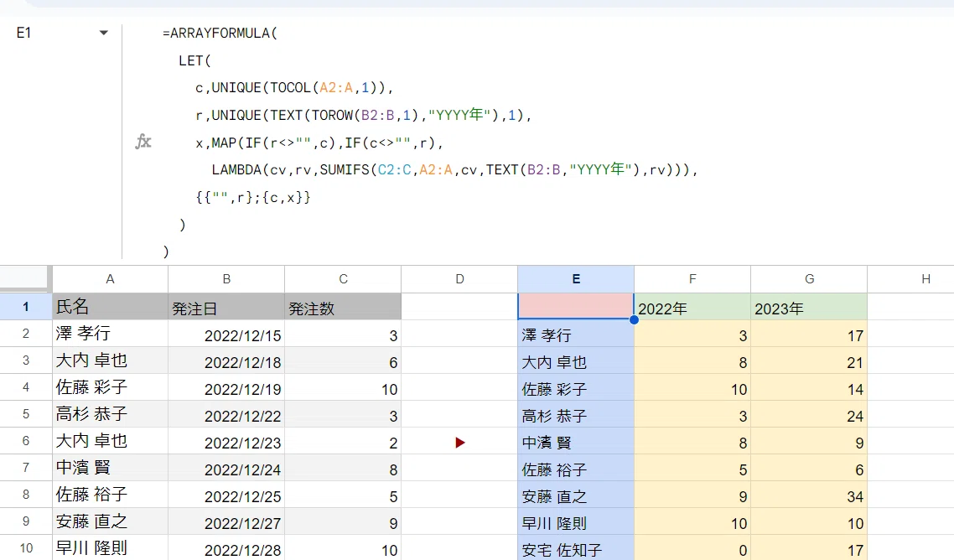The height and width of the screenshot is (560, 954).
Task: Select row 1 header
Action: (25, 306)
